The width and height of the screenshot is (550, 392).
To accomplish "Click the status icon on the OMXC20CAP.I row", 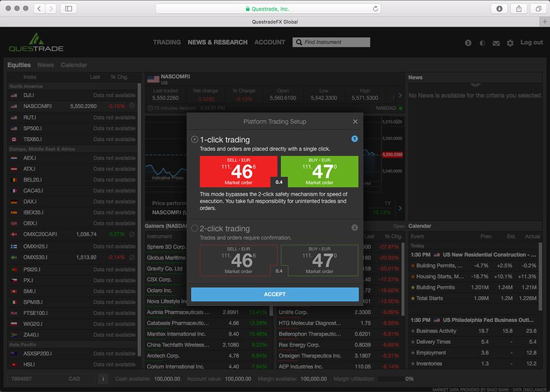I will [x=132, y=234].
